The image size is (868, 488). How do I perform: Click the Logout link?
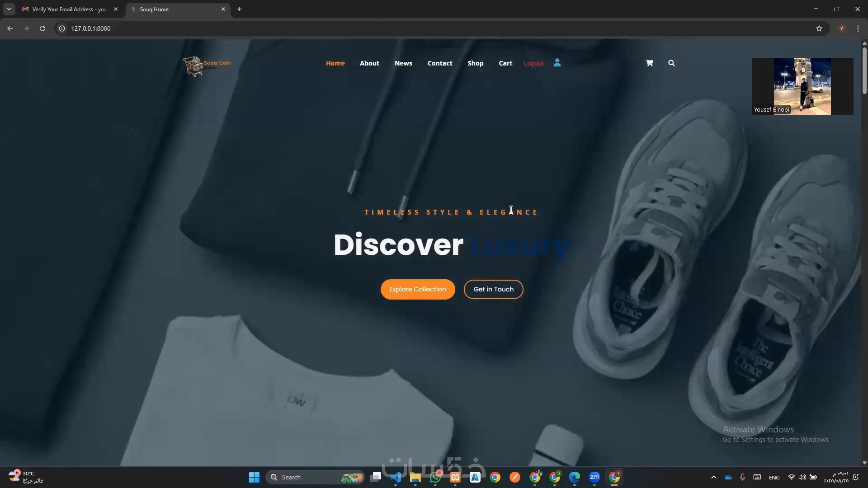point(533,63)
